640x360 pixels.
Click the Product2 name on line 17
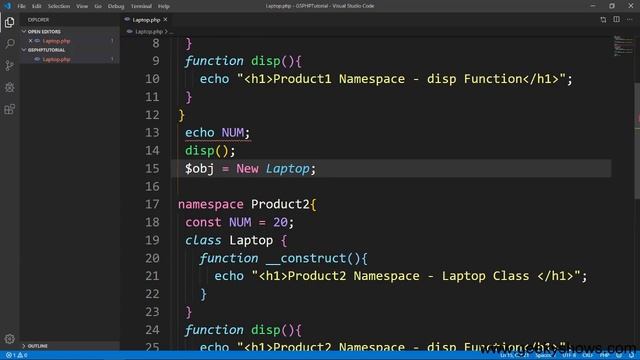(280, 204)
